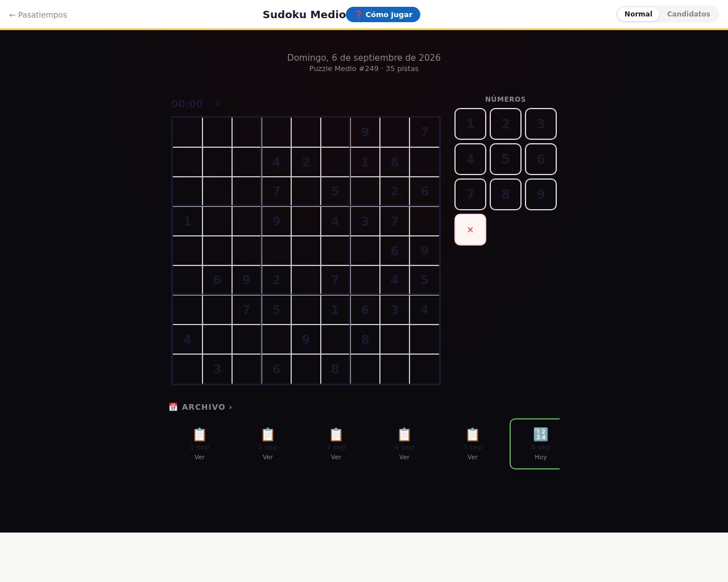Click the Ver label under 3 sep
This screenshot has height=582, width=728.
[x=336, y=457]
